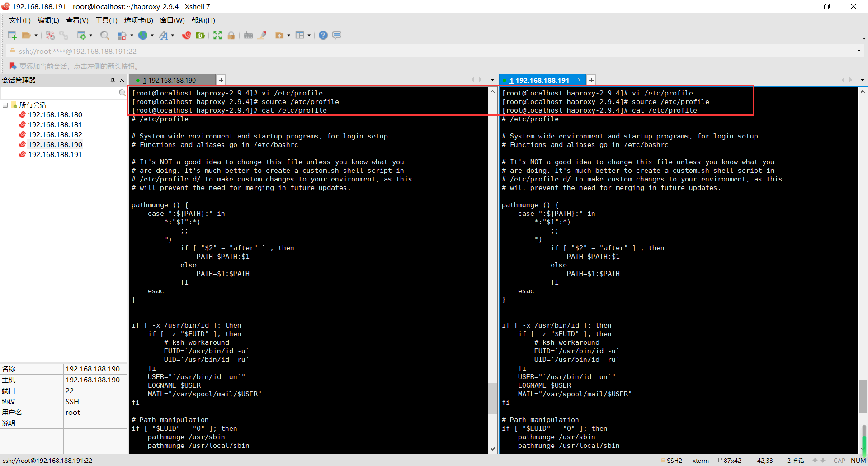
Task: Click the 87x42 terminal size indicator
Action: [x=730, y=461]
